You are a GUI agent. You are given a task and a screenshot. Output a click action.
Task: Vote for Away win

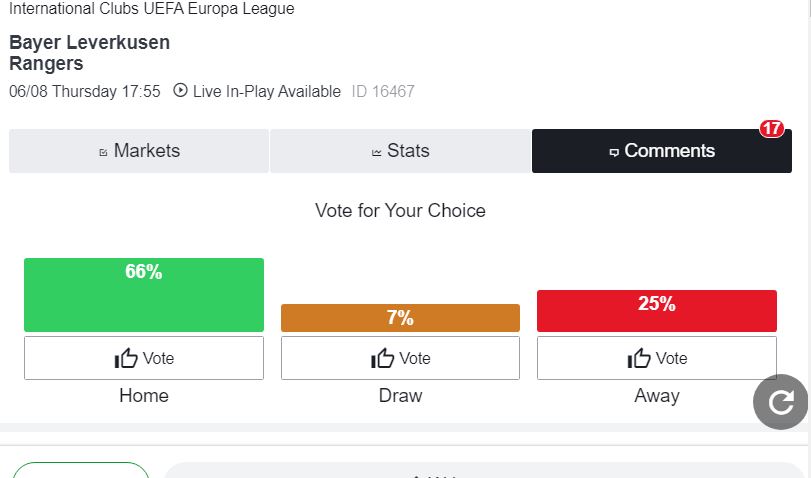(657, 358)
